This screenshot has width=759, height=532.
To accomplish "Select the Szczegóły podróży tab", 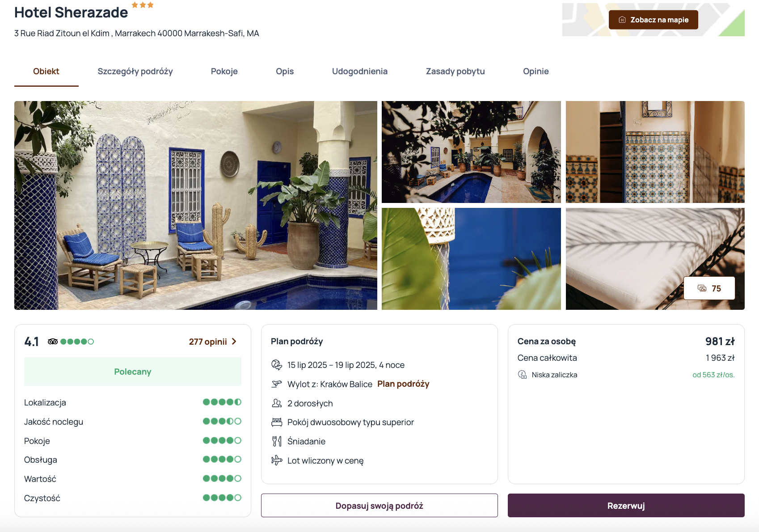I will [x=135, y=72].
